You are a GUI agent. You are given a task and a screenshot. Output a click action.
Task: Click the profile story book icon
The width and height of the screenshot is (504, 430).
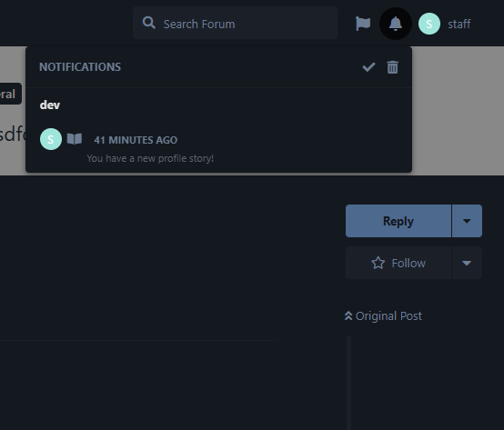pyautogui.click(x=75, y=139)
